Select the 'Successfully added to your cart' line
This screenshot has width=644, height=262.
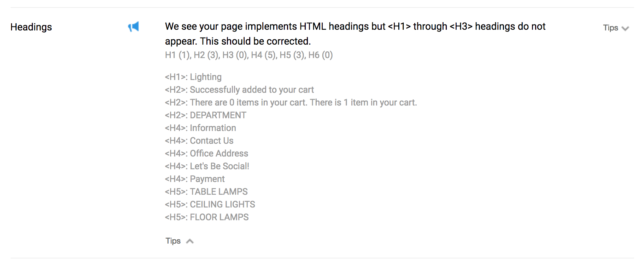click(239, 90)
